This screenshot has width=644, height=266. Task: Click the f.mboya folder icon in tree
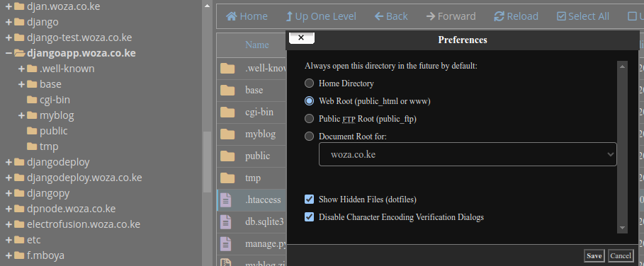click(19, 255)
